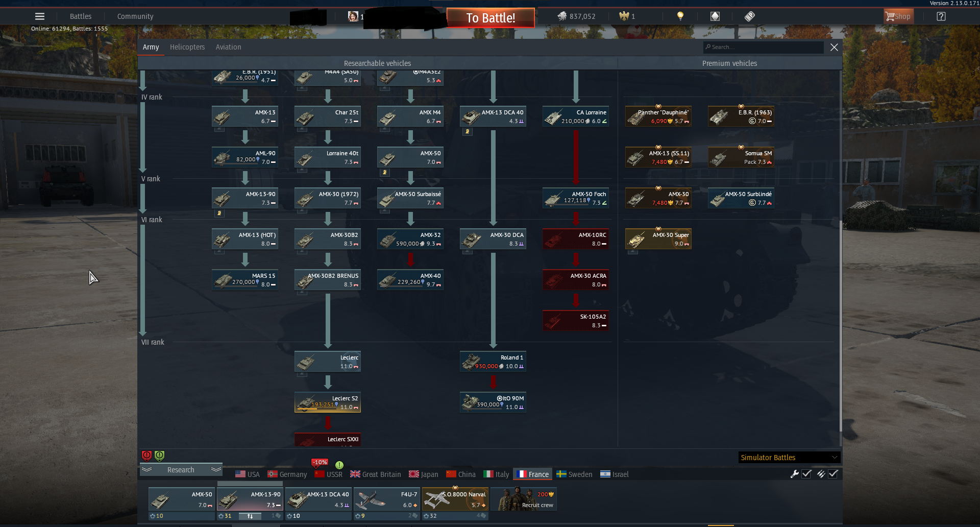
Task: Select the S.O.8000 Narval crew slot
Action: tap(455, 499)
